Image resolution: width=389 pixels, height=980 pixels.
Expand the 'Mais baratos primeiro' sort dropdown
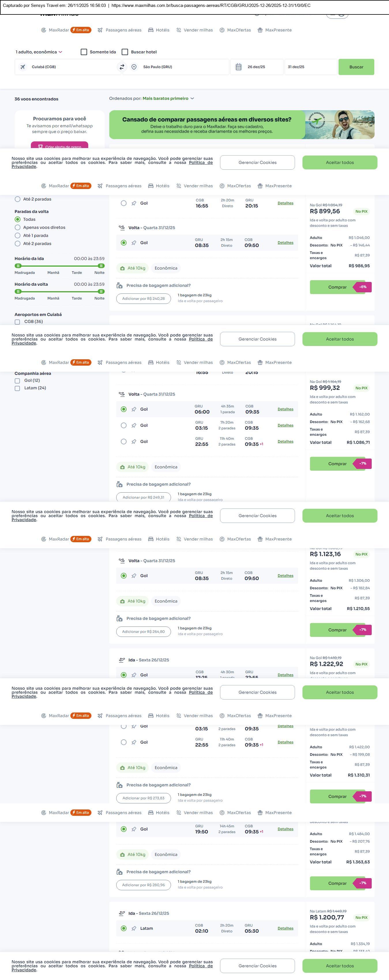(x=168, y=98)
